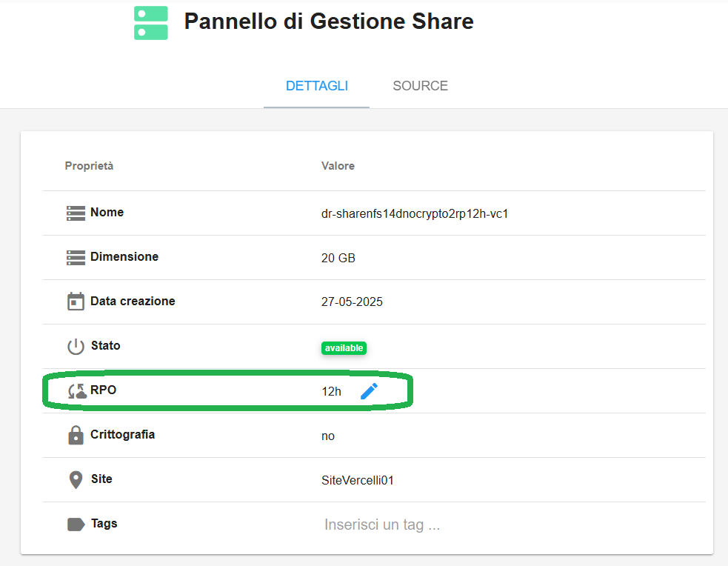Click the Dimensione row storage icon
Screen dimensions: 728x566
(76, 258)
